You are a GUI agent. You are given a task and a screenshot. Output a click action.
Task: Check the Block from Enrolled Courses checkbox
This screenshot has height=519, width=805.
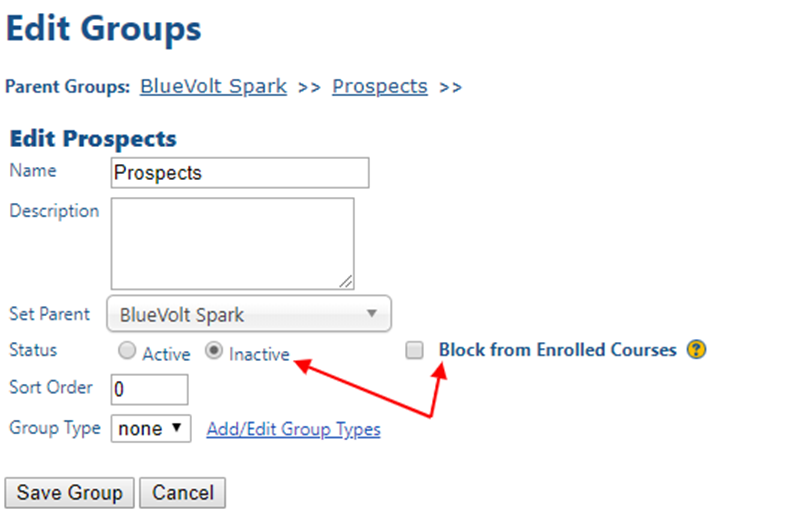click(x=414, y=350)
